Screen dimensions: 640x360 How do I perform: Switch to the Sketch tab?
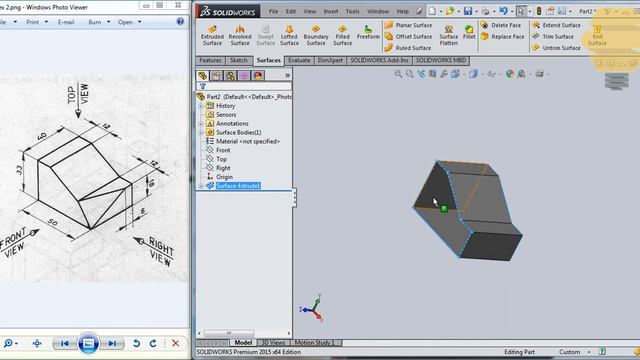(x=239, y=60)
